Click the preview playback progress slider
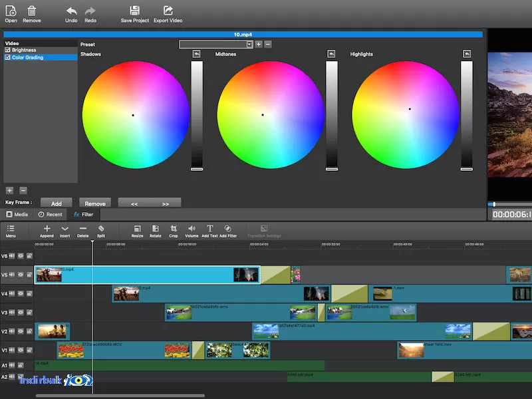Viewport: 532px width, 399px height. click(x=509, y=204)
